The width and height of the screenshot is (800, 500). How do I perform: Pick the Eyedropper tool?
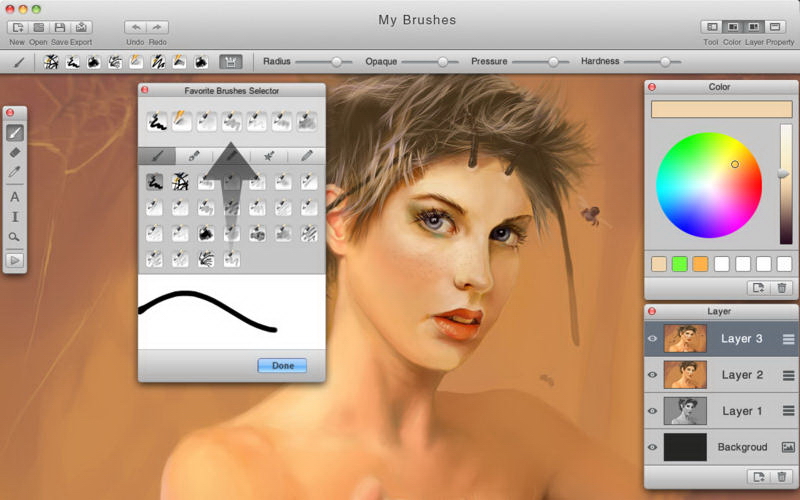point(15,172)
